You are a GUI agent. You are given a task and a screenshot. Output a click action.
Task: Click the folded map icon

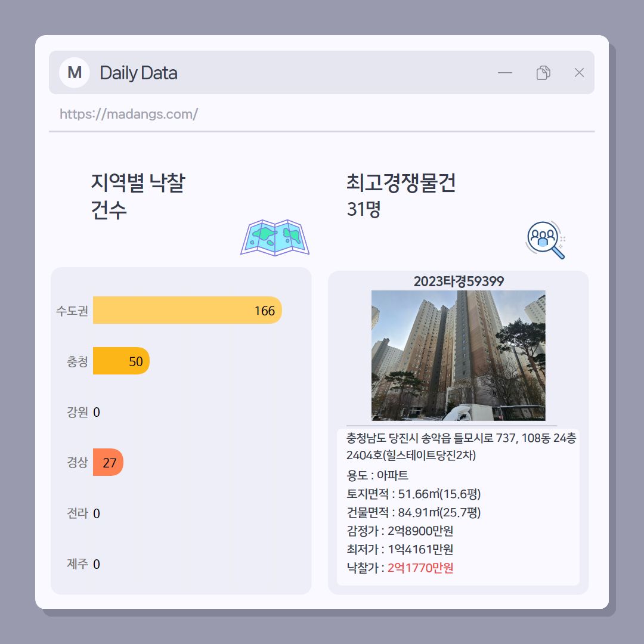275,238
